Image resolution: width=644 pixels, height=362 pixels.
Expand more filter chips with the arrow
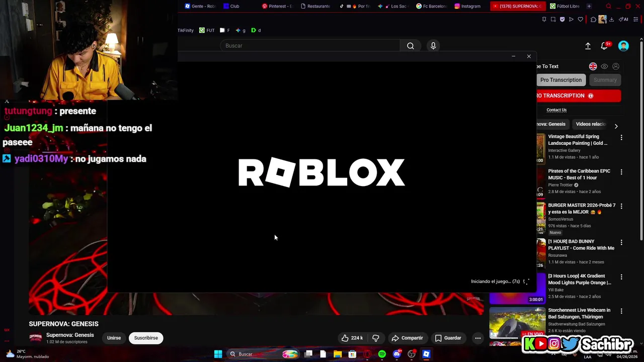[616, 126]
